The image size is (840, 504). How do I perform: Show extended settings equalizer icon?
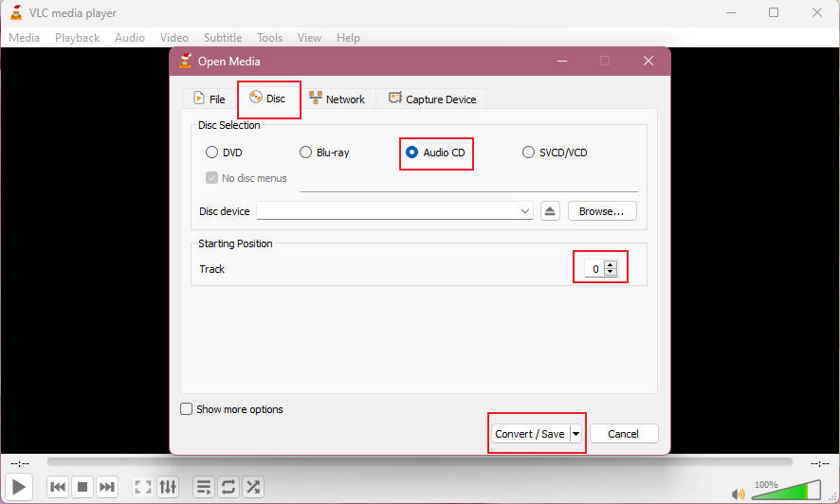(x=168, y=487)
